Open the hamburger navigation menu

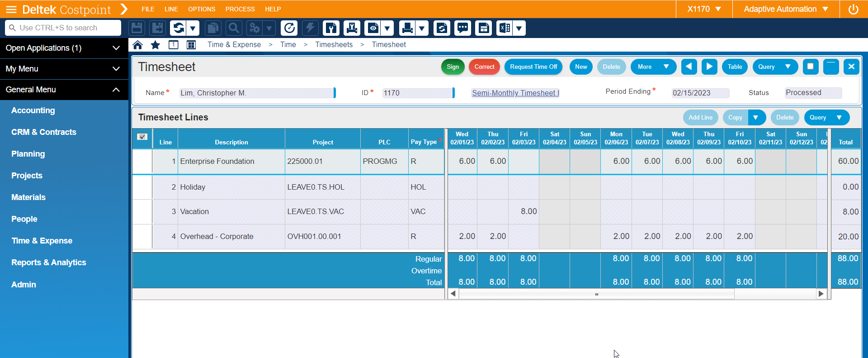point(11,9)
